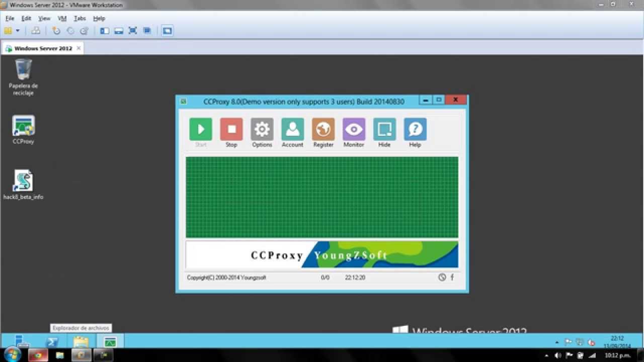Close the Windows Server 2012 tab

(78, 48)
